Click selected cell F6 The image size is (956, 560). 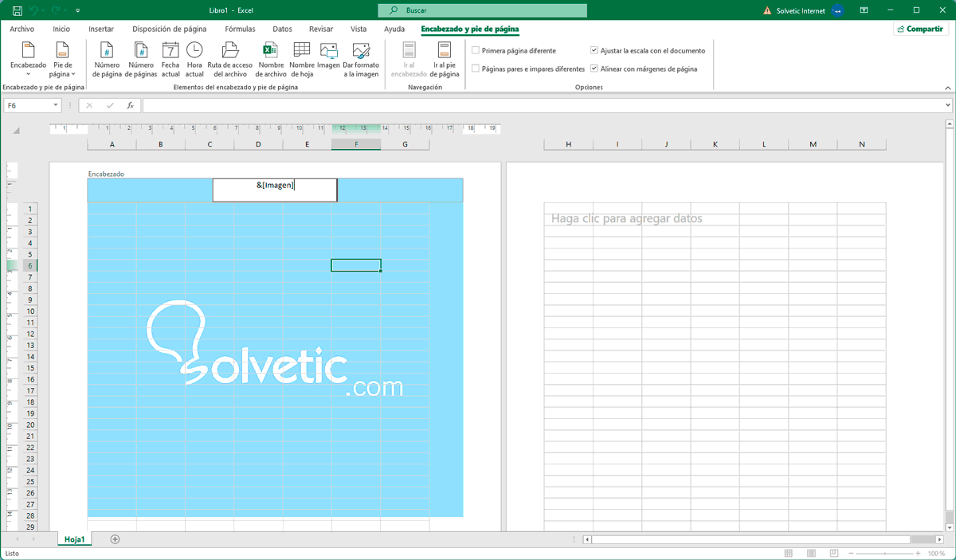point(356,265)
